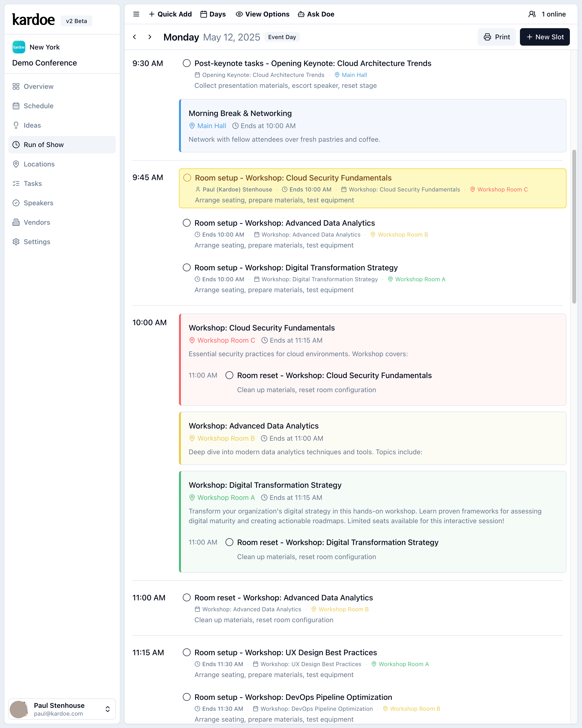This screenshot has height=728, width=582.
Task: Open Workshop: Advanced Data Analytics card title
Action: (254, 426)
